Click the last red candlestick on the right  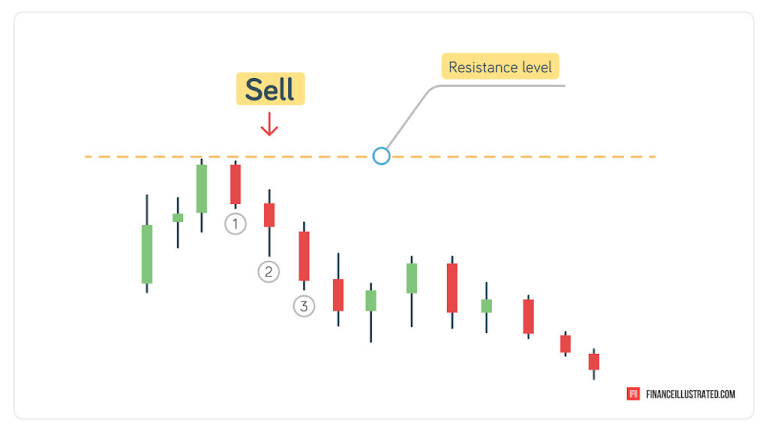(x=594, y=362)
